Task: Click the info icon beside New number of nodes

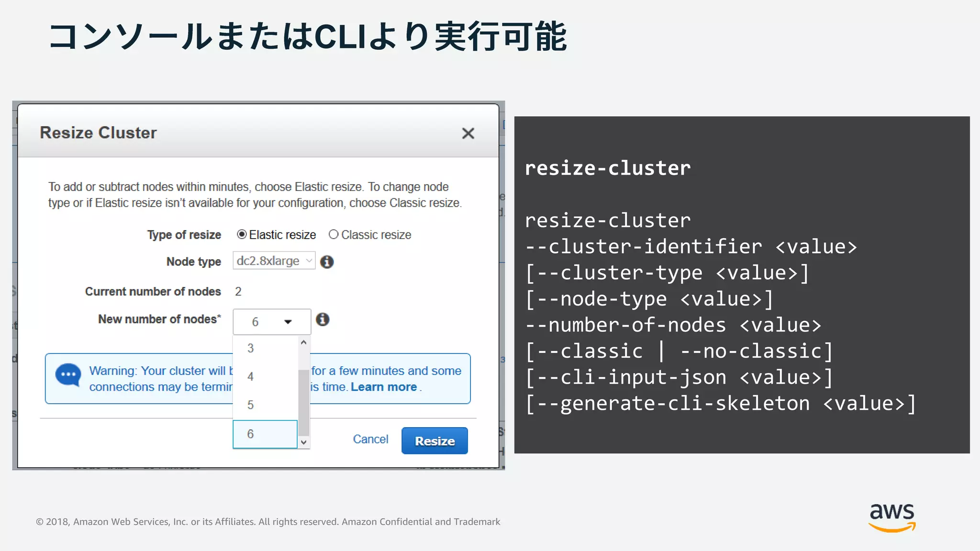Action: pos(323,320)
